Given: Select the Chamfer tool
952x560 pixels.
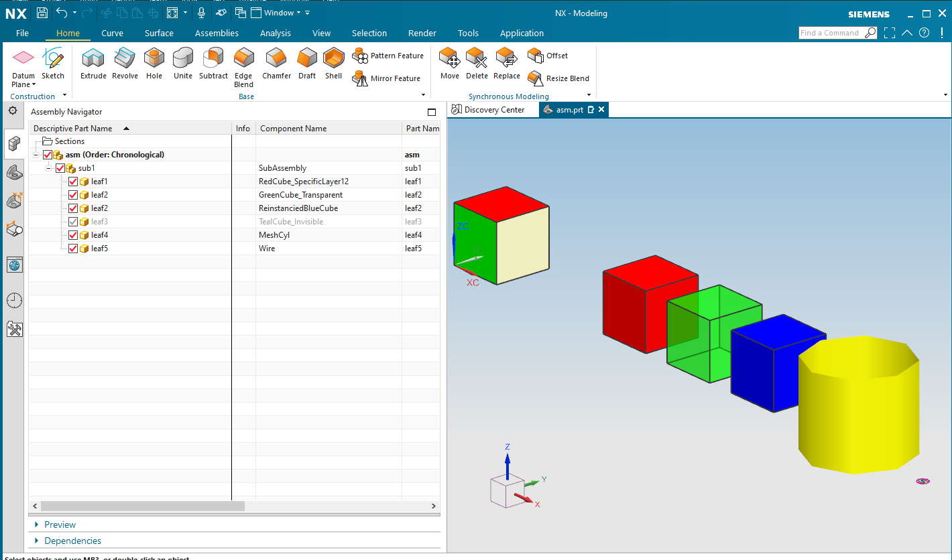Looking at the screenshot, I should 276,64.
